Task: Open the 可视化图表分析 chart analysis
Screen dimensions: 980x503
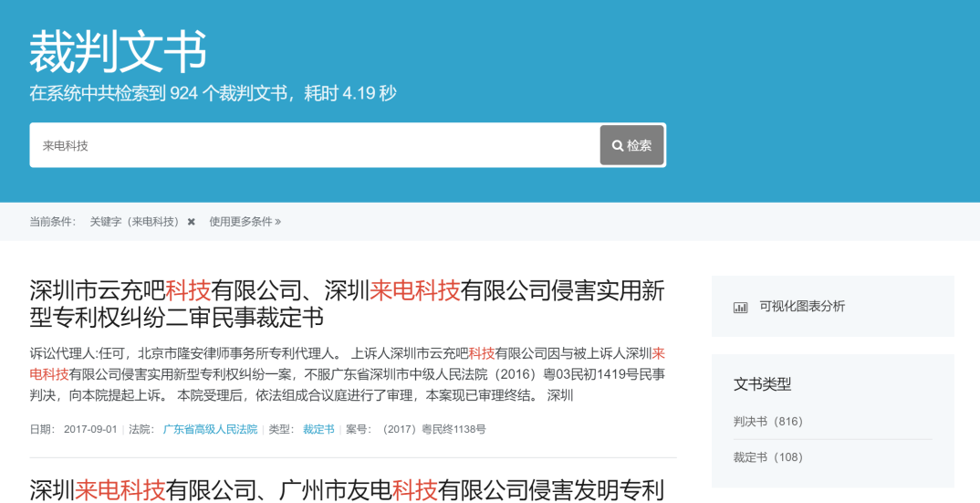Action: 802,306
